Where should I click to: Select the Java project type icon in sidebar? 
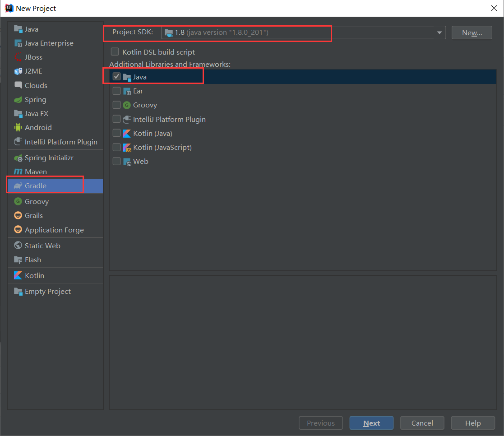(x=18, y=29)
